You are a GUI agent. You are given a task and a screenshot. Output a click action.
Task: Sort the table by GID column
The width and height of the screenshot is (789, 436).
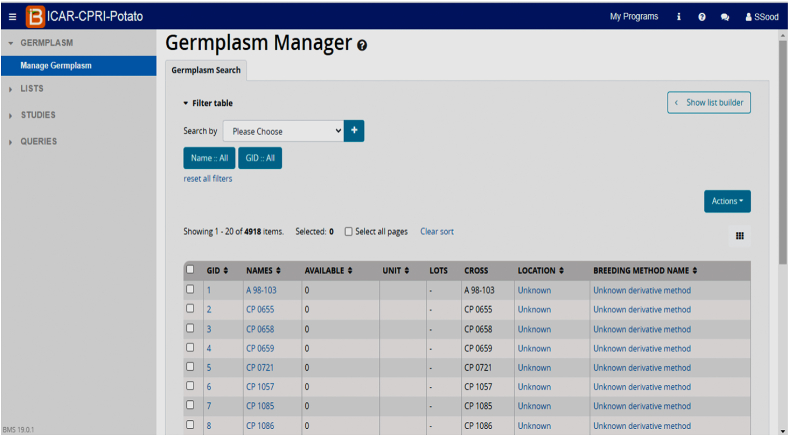click(x=217, y=271)
